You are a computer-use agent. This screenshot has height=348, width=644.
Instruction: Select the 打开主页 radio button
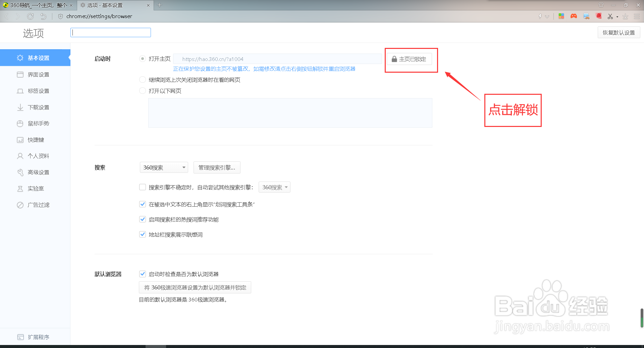(143, 59)
